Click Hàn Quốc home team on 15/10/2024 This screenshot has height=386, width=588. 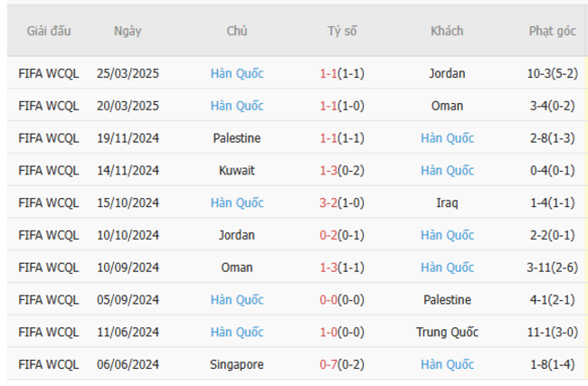(237, 202)
